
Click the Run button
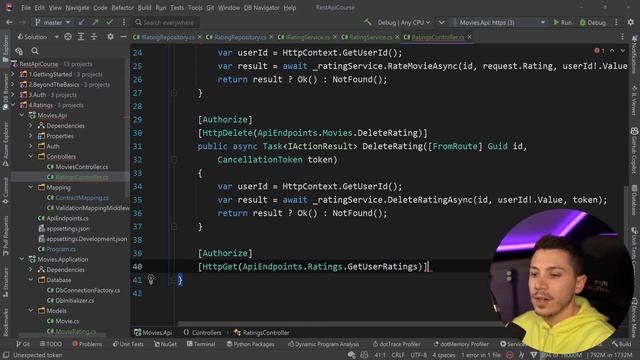562,22
